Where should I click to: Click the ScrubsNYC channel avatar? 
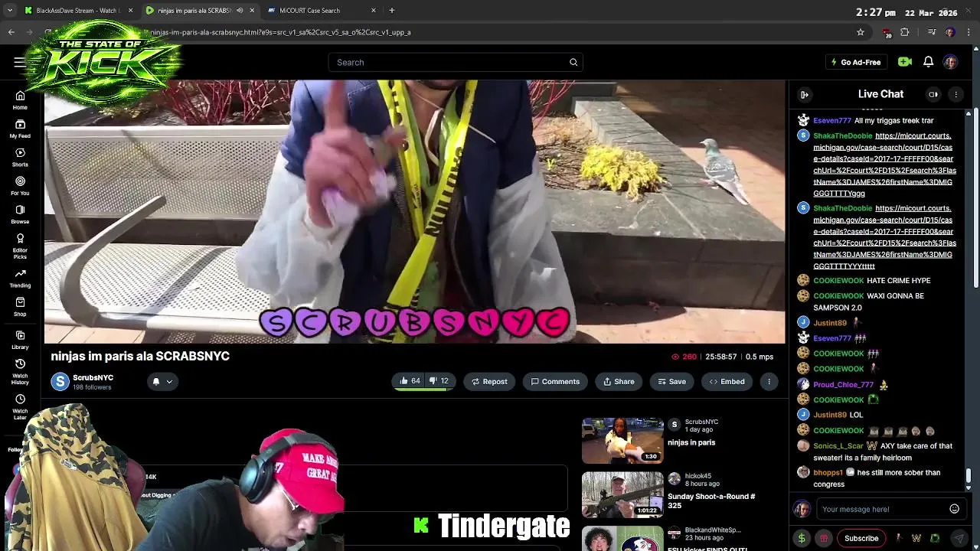click(60, 381)
